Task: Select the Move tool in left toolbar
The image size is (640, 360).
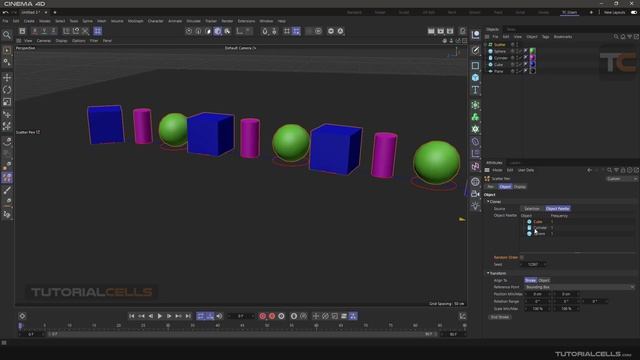Action: coord(7,78)
